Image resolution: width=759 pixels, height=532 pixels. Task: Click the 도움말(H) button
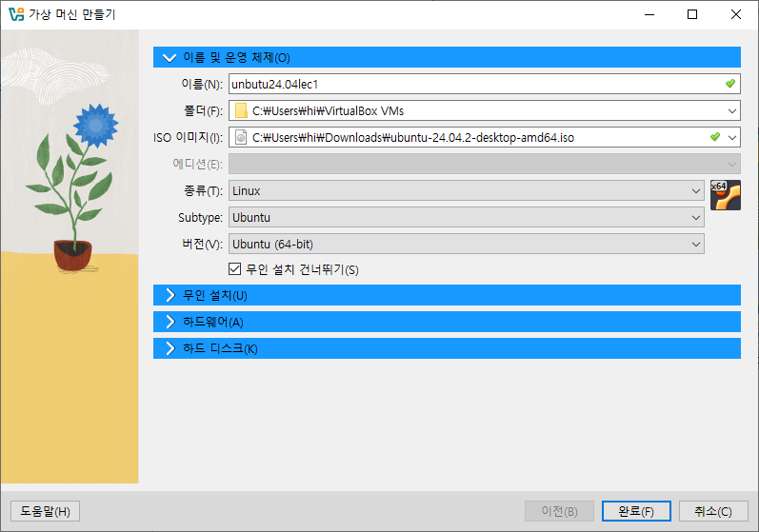coord(45,511)
